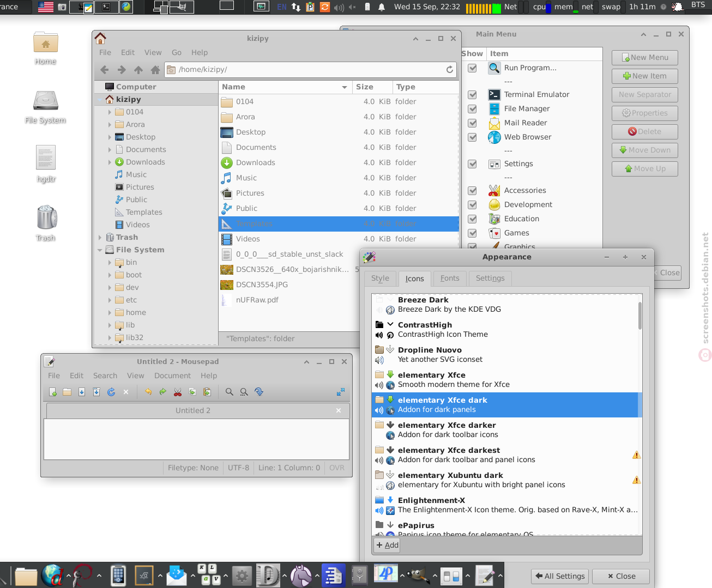Reload the /home/kizipy/ location
Image resolution: width=712 pixels, height=588 pixels.
(450, 69)
